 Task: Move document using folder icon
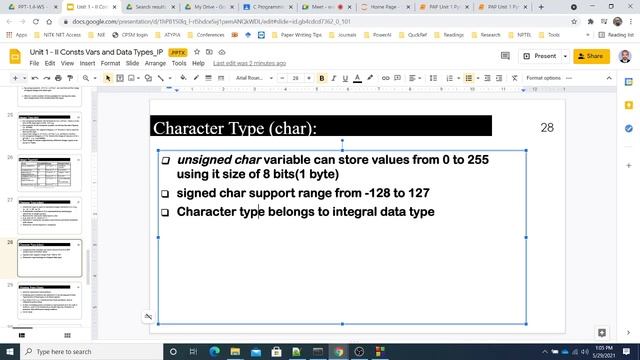click(209, 52)
